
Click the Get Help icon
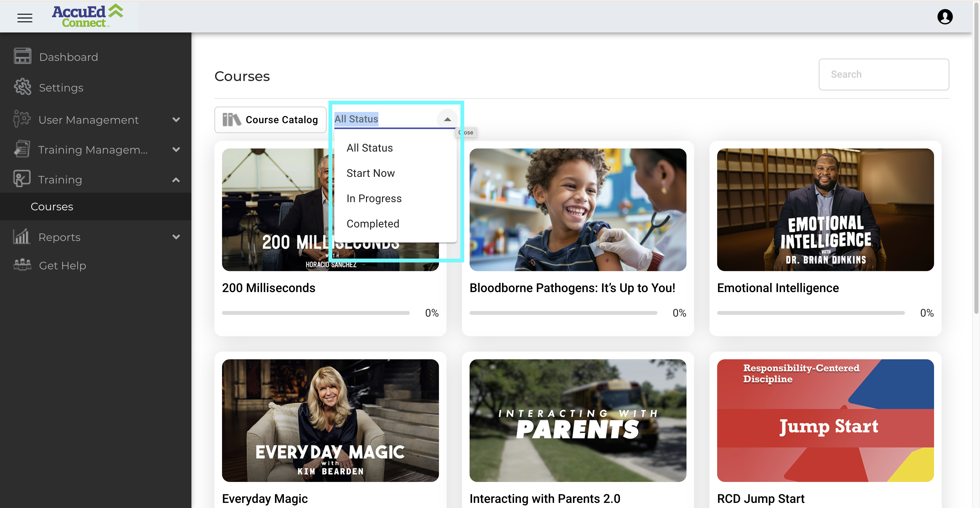(x=22, y=265)
